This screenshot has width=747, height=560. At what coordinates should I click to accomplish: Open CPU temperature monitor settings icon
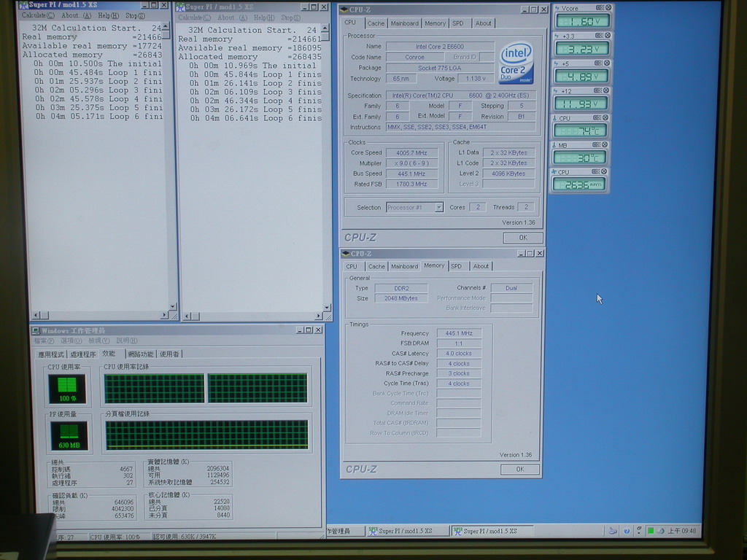(597, 117)
